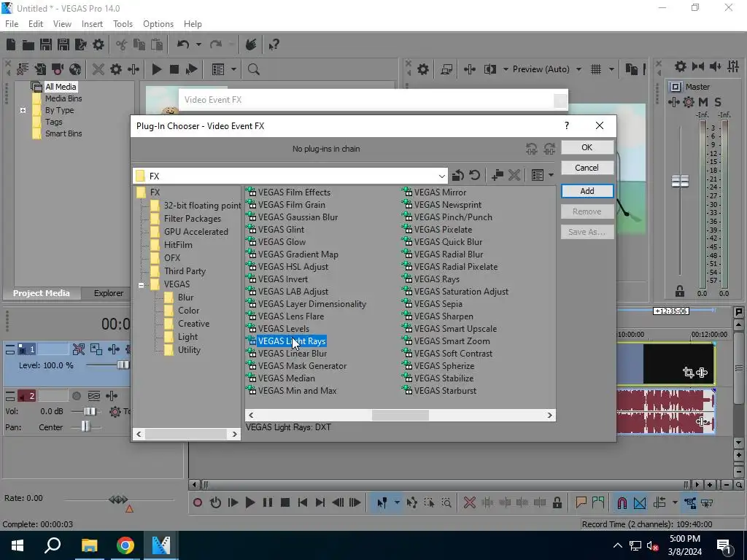Open Undo history dropdown arrow
The image size is (747, 560).
point(198,44)
